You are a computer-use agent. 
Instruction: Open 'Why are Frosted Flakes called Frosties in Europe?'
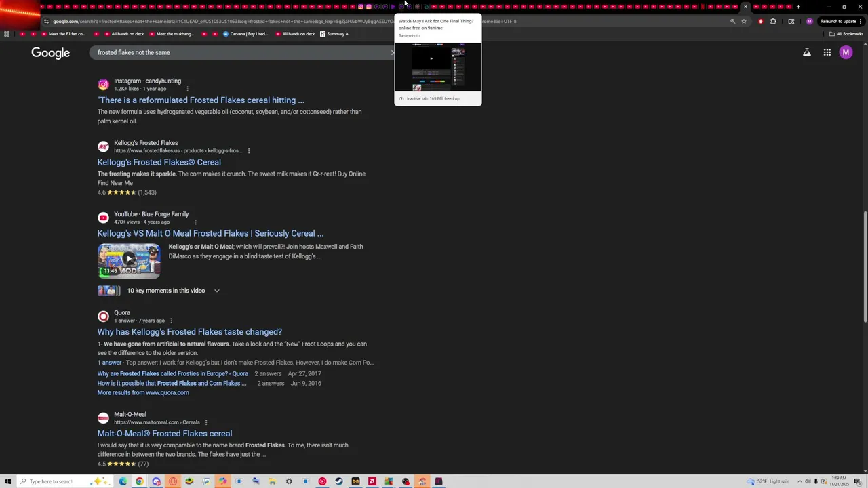coord(172,373)
